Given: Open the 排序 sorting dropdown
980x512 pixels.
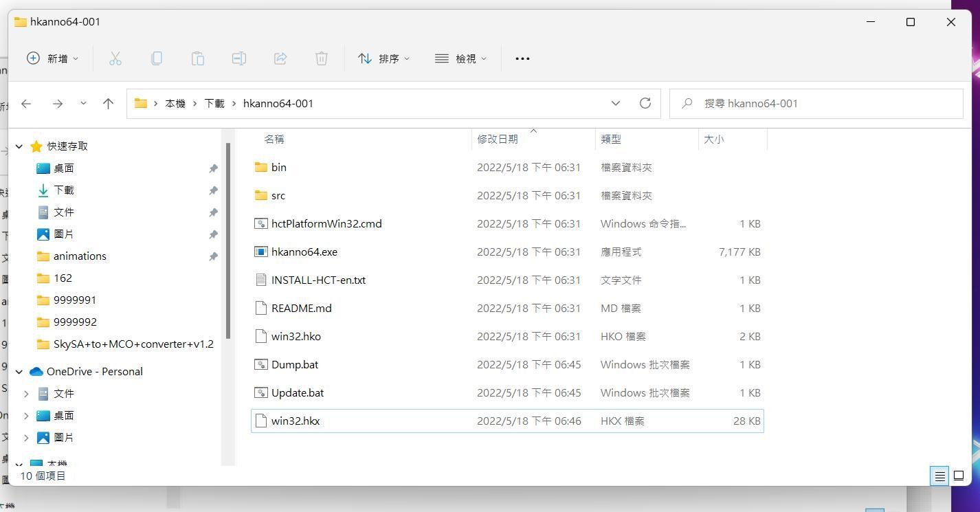Looking at the screenshot, I should (x=383, y=58).
